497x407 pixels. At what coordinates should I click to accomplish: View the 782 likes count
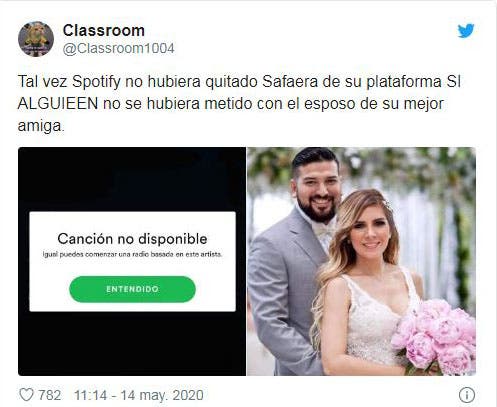(50, 395)
